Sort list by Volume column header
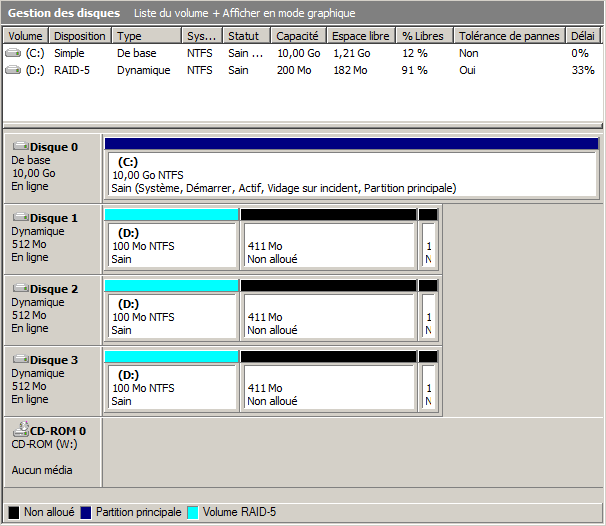 tap(25, 36)
